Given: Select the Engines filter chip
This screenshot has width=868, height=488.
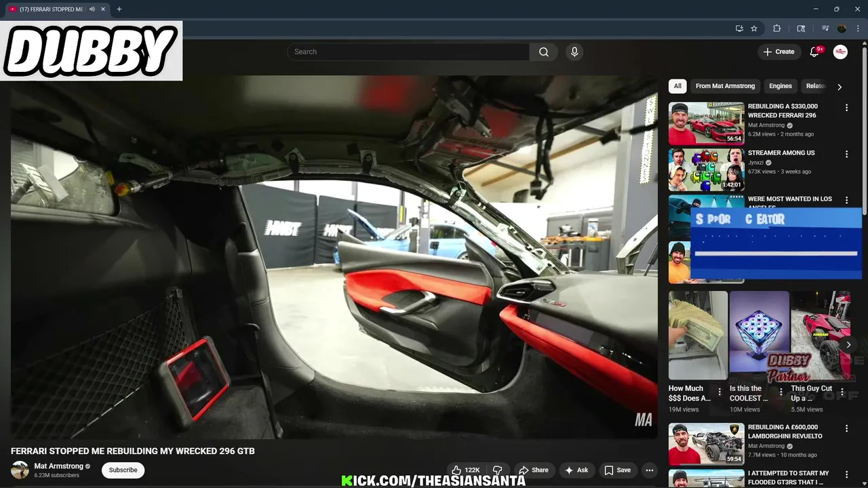Looking at the screenshot, I should coord(781,86).
